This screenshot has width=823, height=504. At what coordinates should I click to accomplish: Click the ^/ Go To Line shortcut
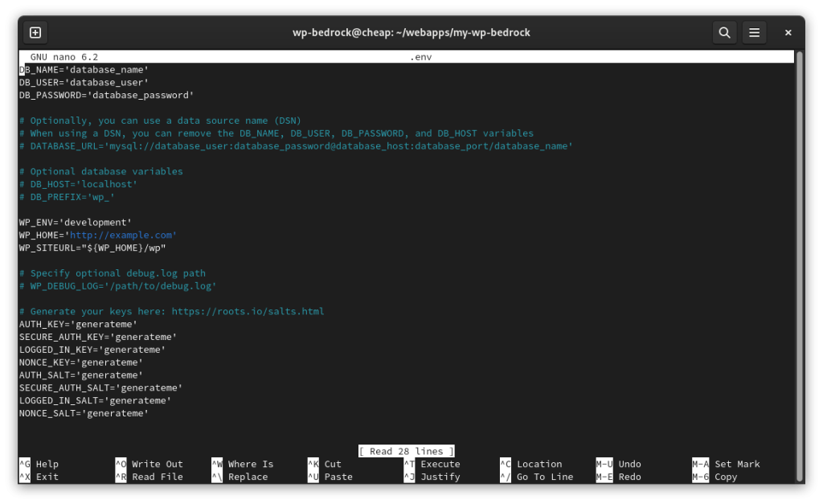point(536,477)
